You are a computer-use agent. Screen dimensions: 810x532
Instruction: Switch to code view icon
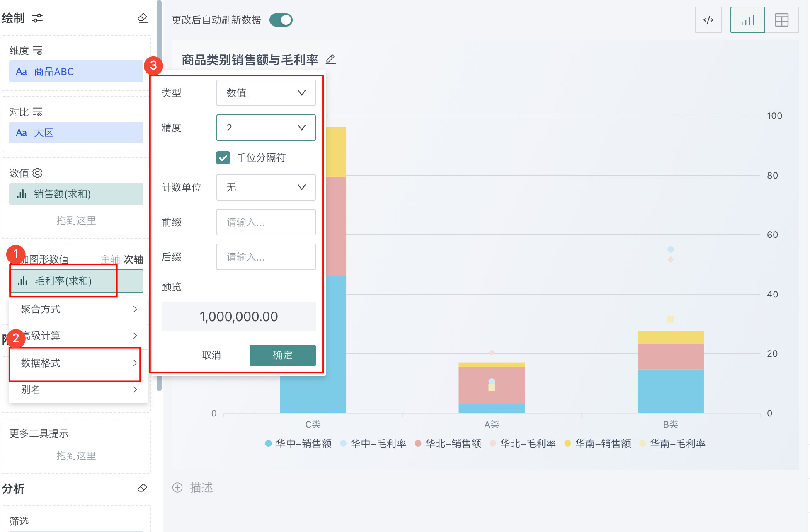coord(708,20)
